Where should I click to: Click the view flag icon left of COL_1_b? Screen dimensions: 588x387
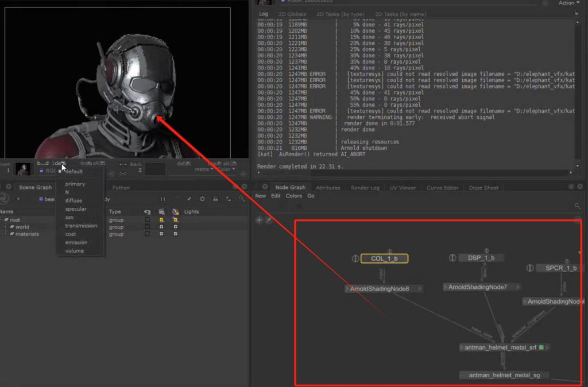pos(355,258)
